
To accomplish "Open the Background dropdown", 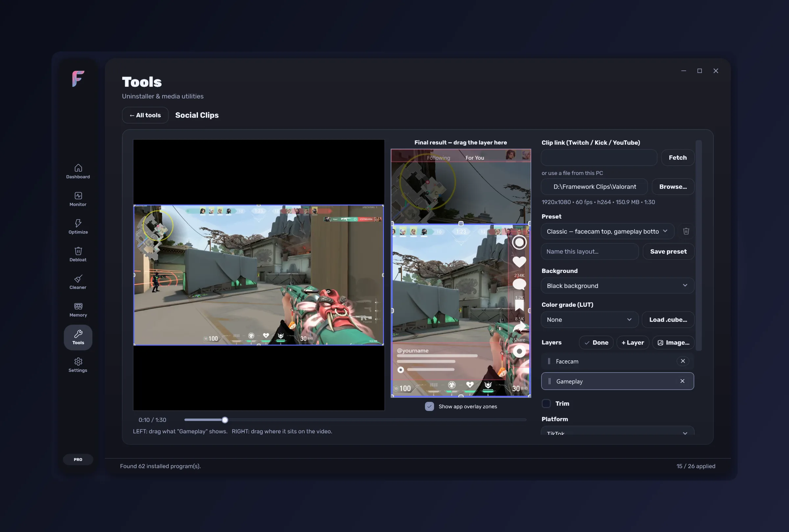I will coord(617,286).
